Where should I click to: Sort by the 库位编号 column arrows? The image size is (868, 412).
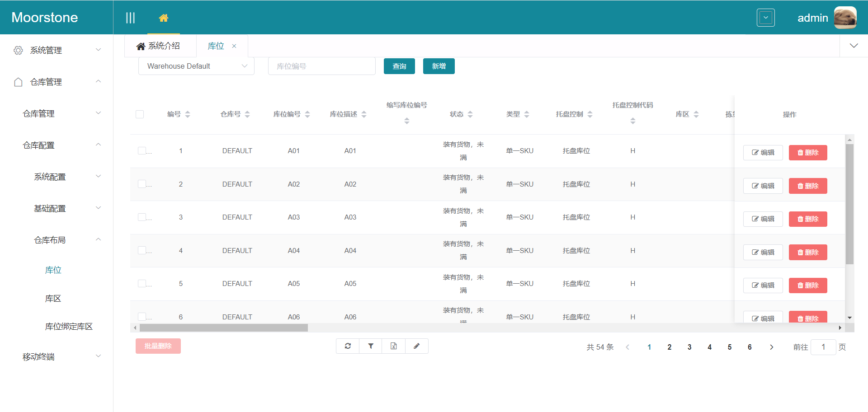(307, 114)
